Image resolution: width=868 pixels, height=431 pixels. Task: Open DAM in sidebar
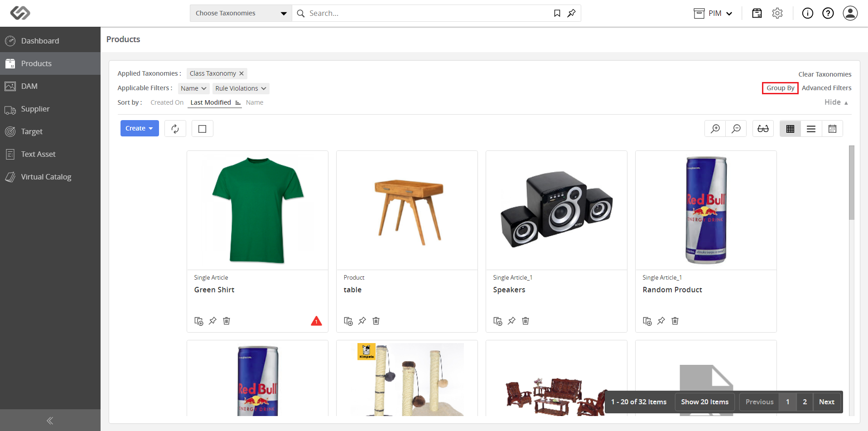(50, 86)
